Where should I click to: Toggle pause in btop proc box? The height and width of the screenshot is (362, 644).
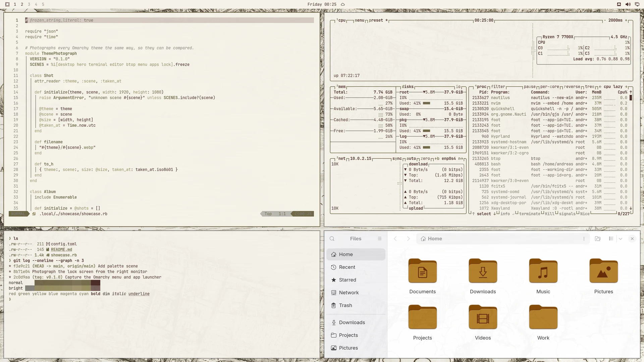click(530, 87)
